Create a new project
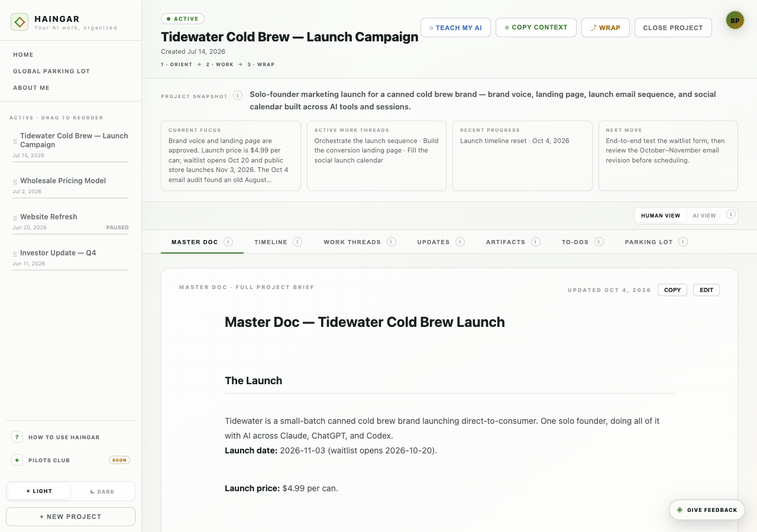757x532 pixels. (70, 517)
